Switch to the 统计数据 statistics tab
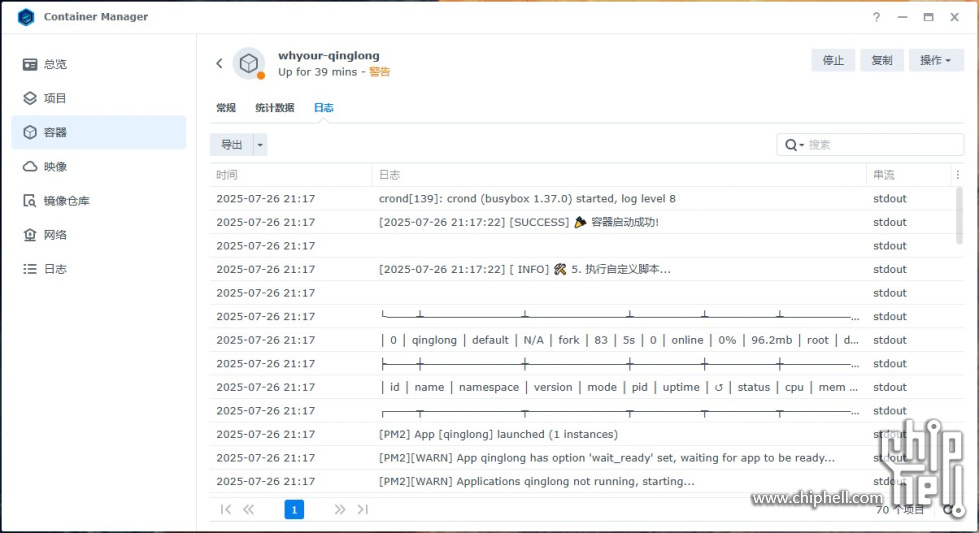The width and height of the screenshot is (979, 533). point(275,107)
